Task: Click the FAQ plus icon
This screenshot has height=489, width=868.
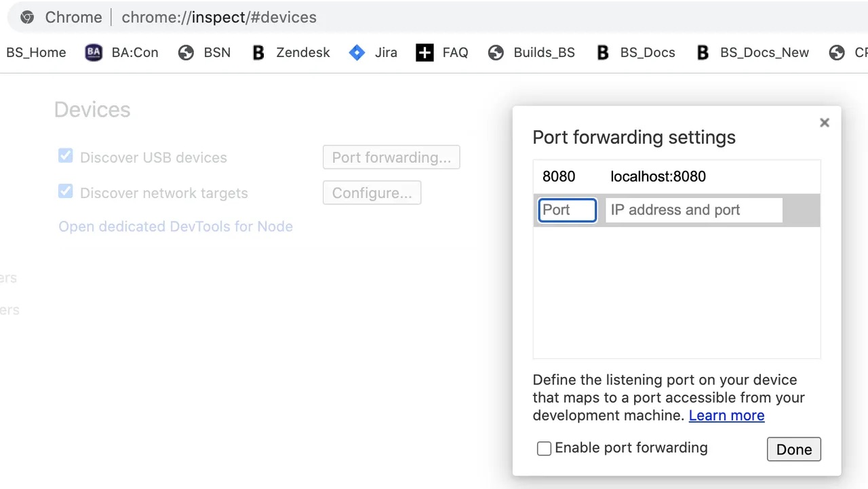Action: (x=425, y=52)
